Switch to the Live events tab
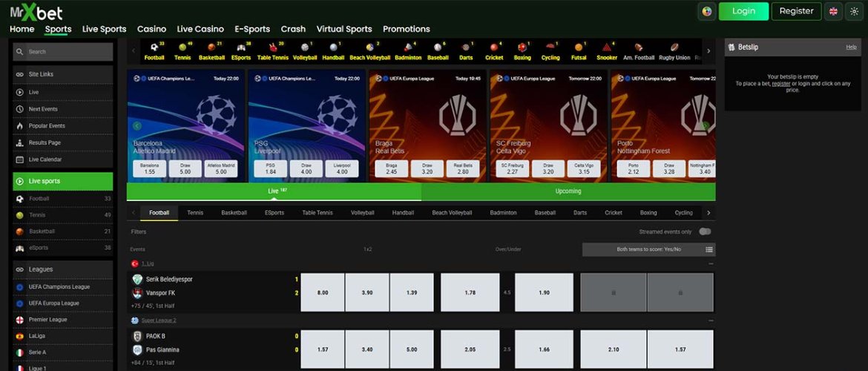This screenshot has height=371, width=868. click(x=274, y=191)
